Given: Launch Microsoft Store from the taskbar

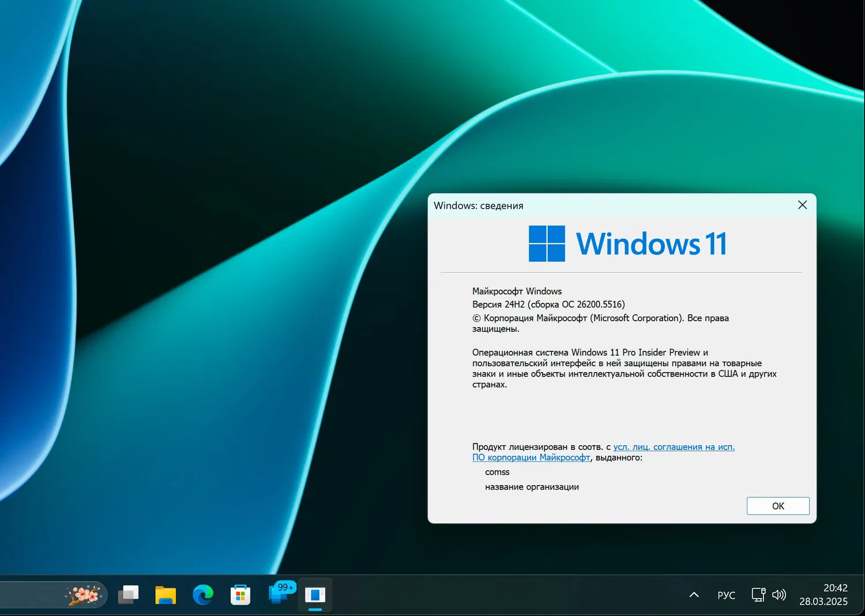Looking at the screenshot, I should click(240, 594).
